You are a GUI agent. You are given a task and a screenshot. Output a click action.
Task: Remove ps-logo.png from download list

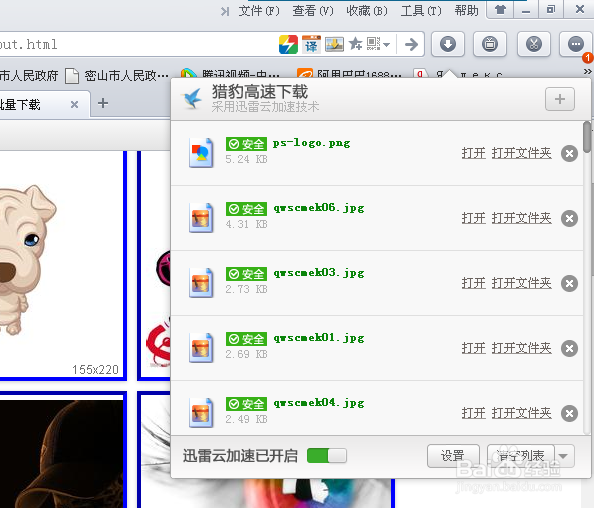(x=569, y=153)
